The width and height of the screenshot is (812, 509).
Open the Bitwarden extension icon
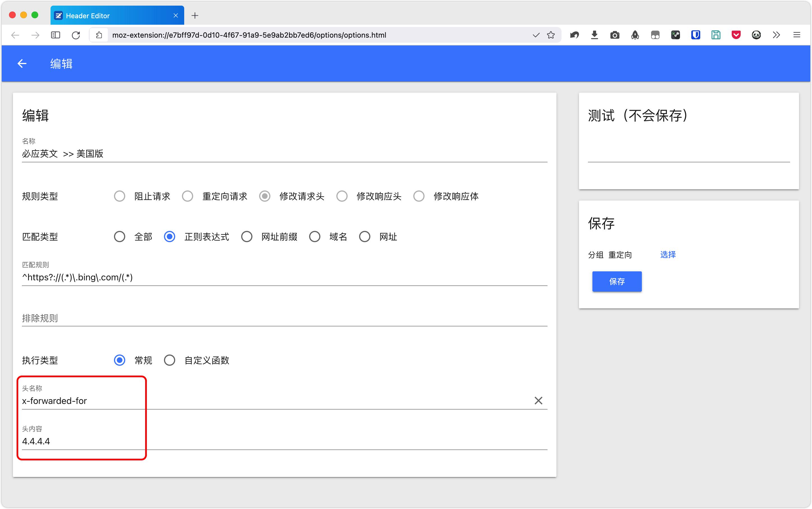695,35
